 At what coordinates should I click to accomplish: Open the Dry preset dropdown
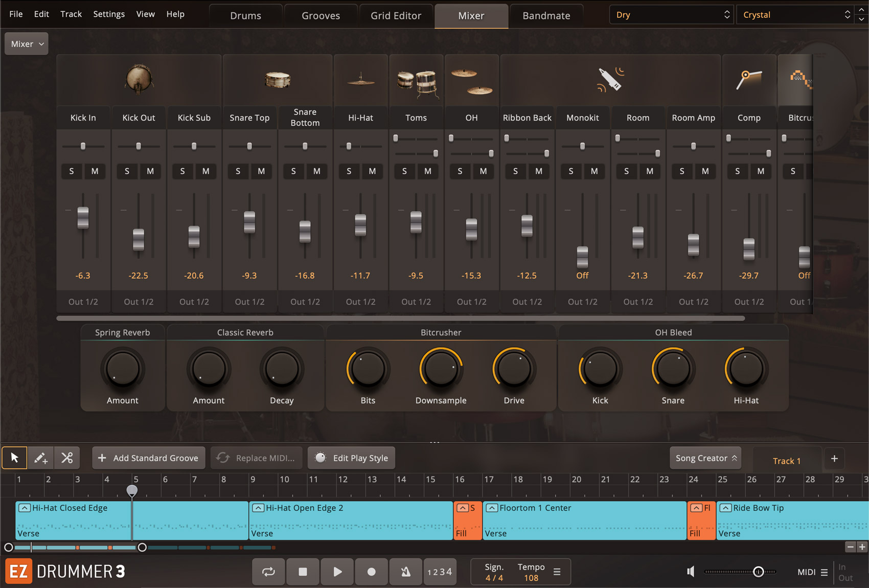click(671, 15)
